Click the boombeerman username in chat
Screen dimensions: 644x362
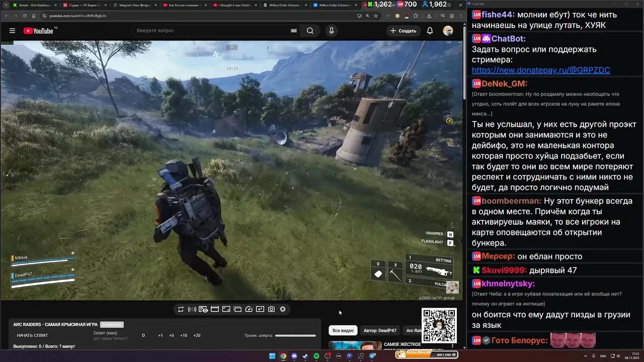pos(512,201)
